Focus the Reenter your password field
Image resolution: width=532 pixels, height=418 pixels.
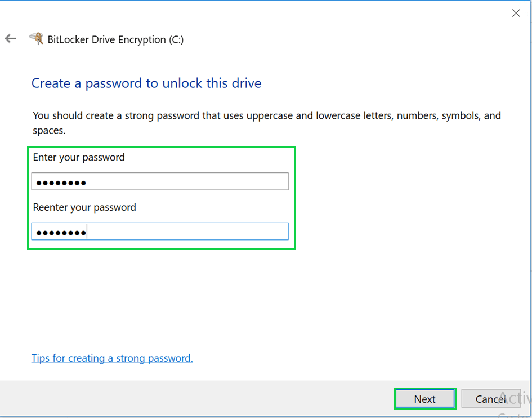[160, 232]
